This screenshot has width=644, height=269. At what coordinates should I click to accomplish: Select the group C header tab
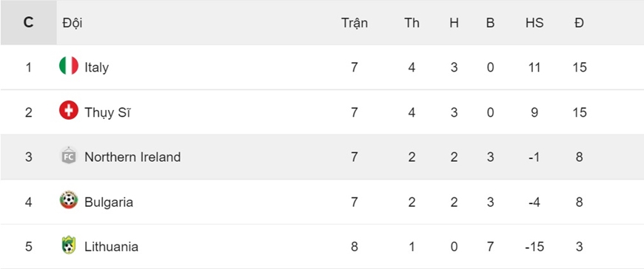(28, 23)
